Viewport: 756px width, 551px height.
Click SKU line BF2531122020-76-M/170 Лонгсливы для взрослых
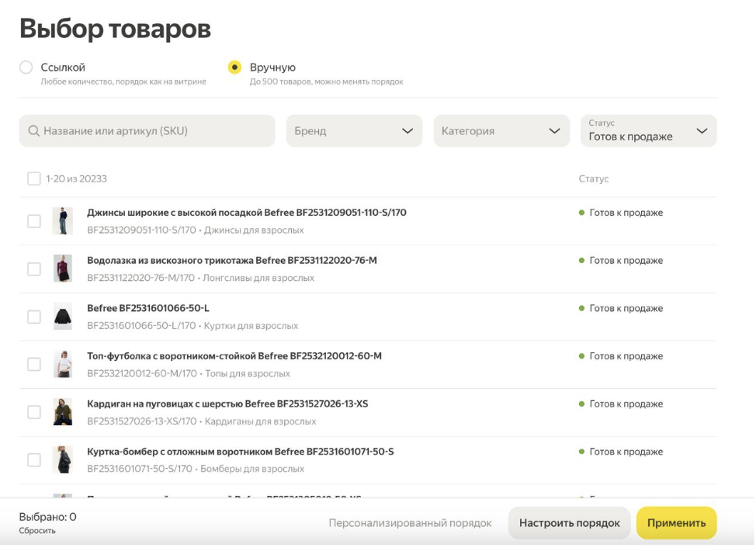pos(200,278)
